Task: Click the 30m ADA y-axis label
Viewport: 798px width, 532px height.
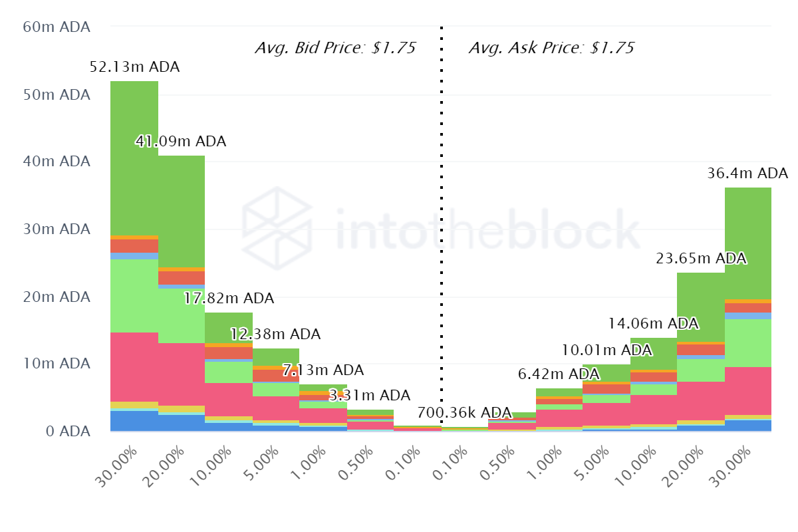Action: (x=57, y=229)
